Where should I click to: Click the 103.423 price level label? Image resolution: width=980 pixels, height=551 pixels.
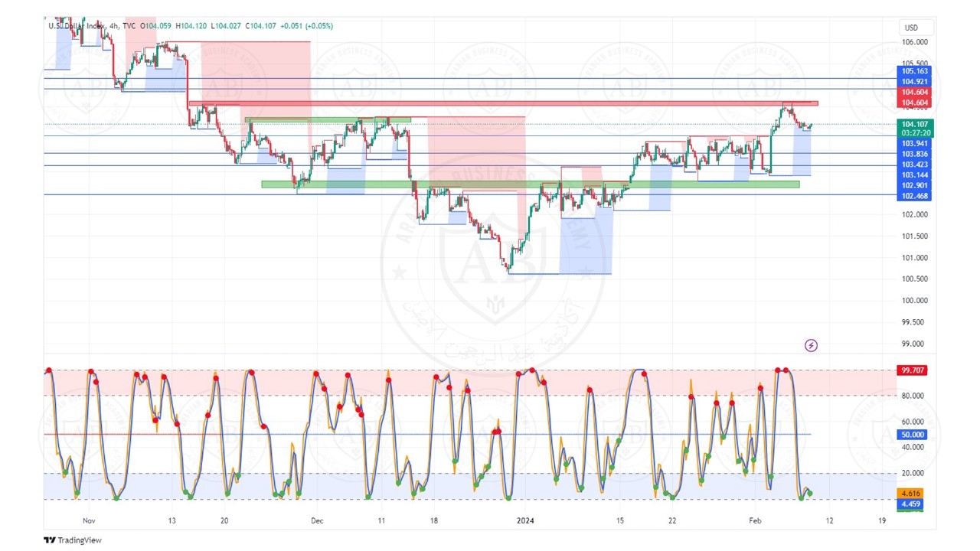pos(915,165)
